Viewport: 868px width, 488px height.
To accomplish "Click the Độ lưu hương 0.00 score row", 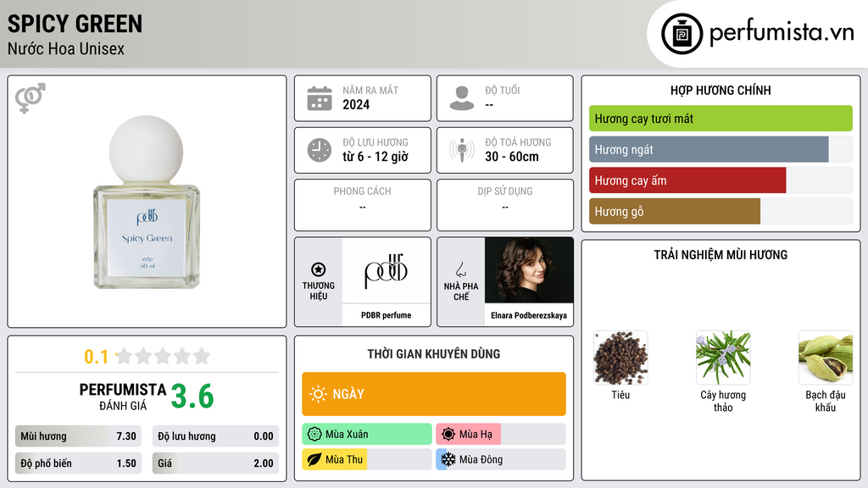I will (215, 436).
